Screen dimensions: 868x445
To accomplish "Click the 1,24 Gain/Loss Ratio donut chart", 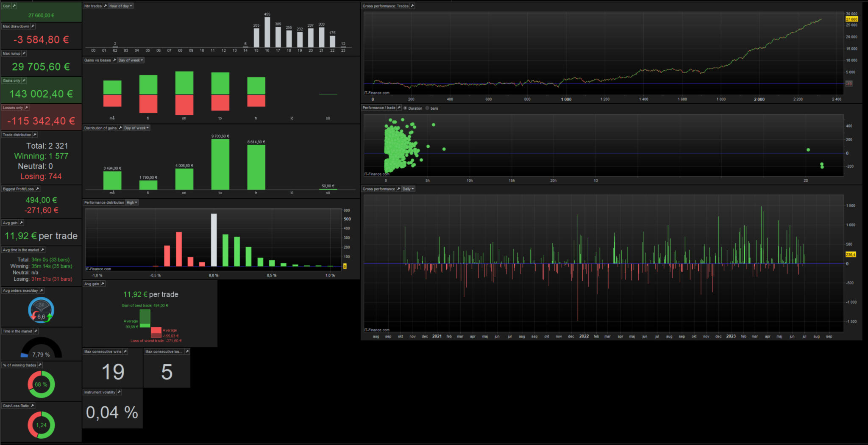I will coord(41,425).
